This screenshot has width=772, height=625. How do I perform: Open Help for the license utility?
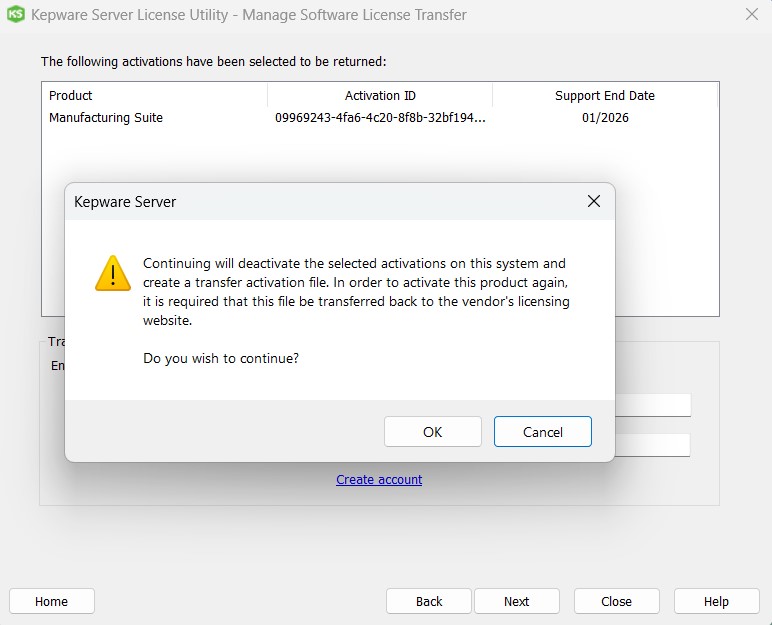pyautogui.click(x=716, y=601)
